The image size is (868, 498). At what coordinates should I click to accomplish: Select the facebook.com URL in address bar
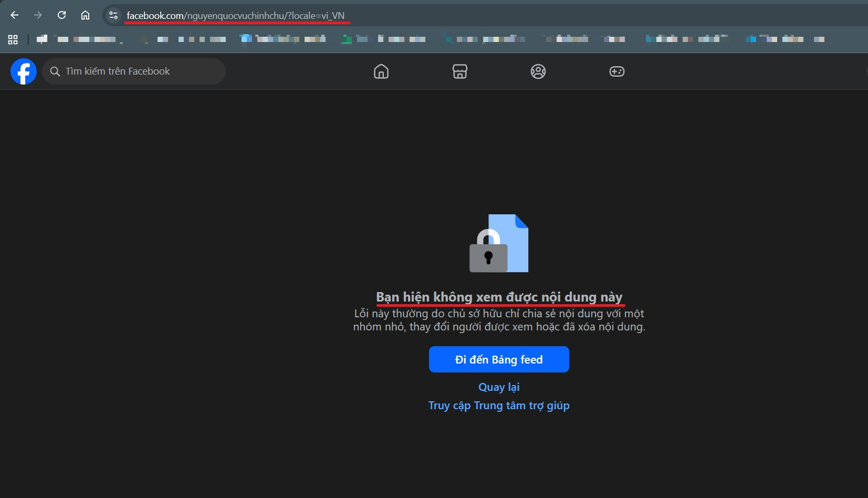pos(235,16)
